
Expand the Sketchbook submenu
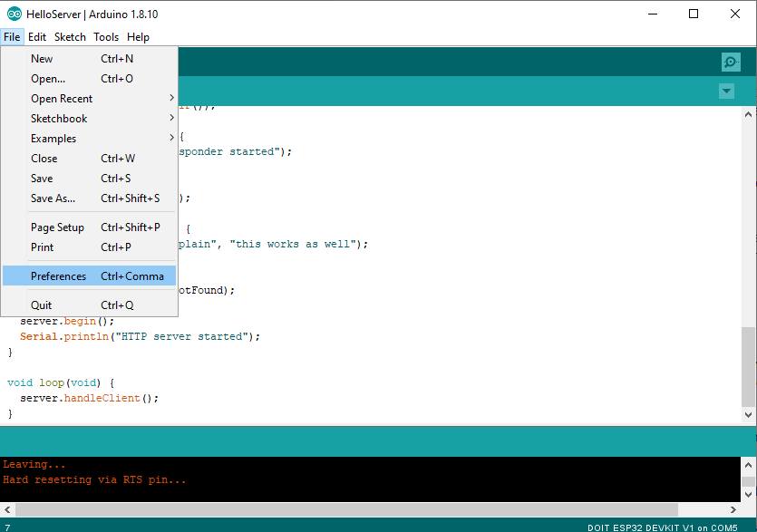[x=90, y=119]
